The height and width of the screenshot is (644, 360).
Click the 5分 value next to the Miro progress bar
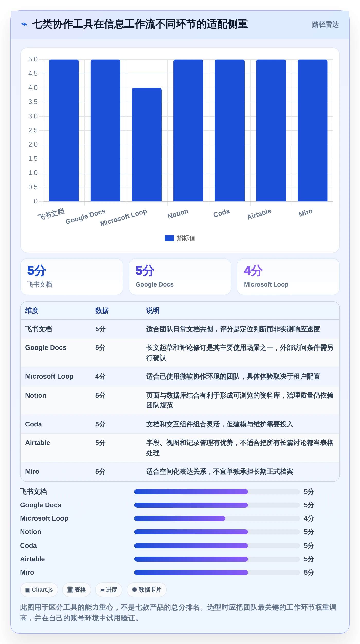coord(309,573)
